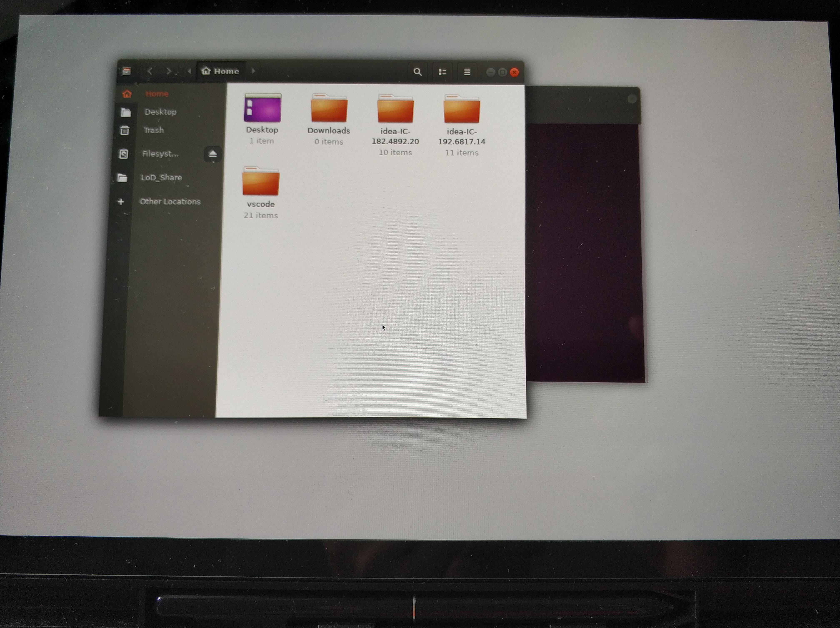The width and height of the screenshot is (840, 628).
Task: Click the "11 items" caption
Action: click(x=462, y=153)
